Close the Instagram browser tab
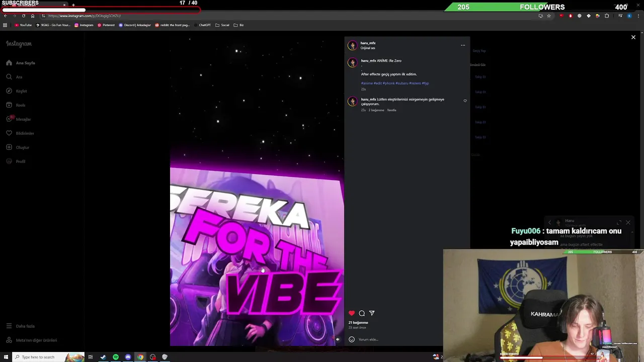The image size is (644, 362). (64, 5)
